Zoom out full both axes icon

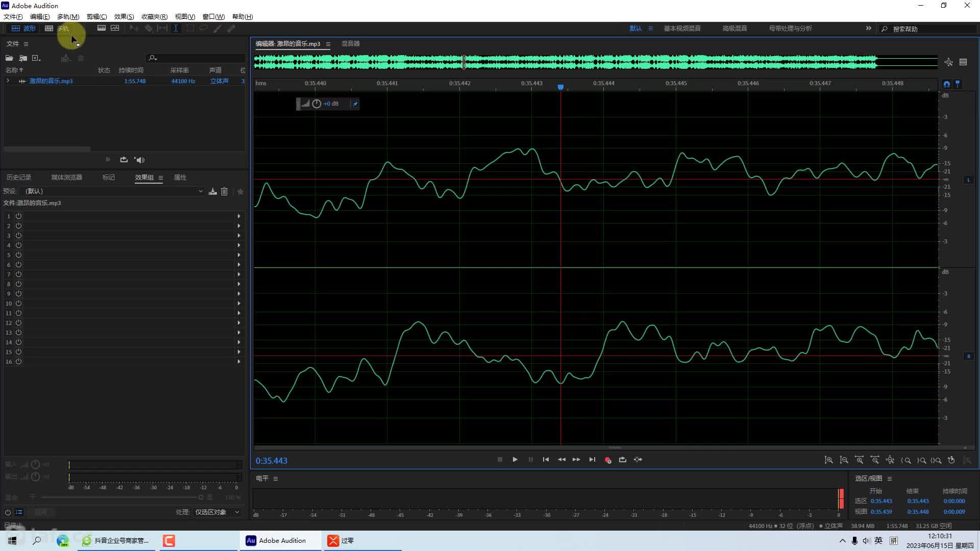890,460
